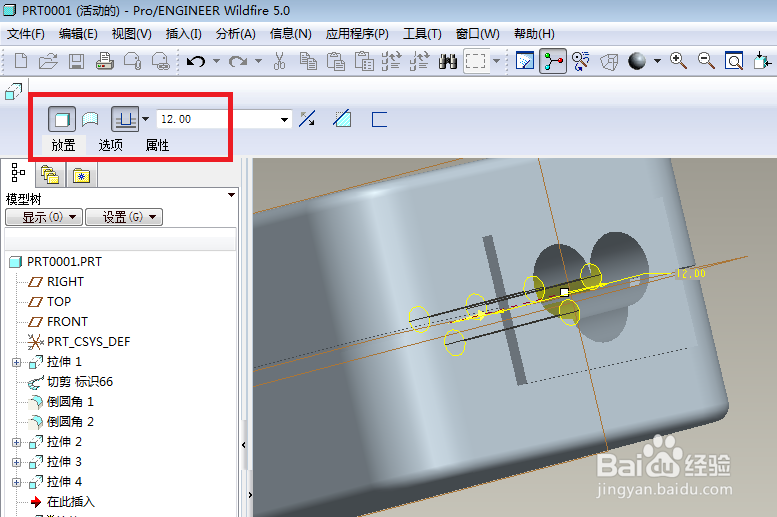Click the Copy icon

tap(308, 61)
